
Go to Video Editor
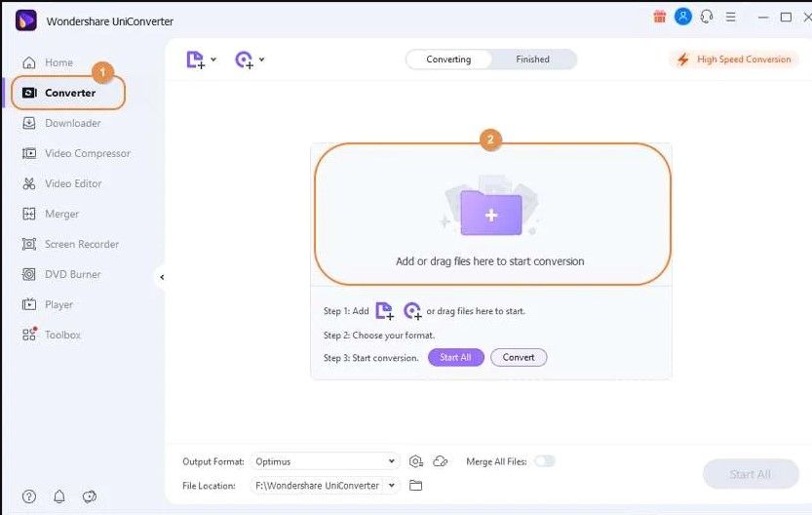61,183
